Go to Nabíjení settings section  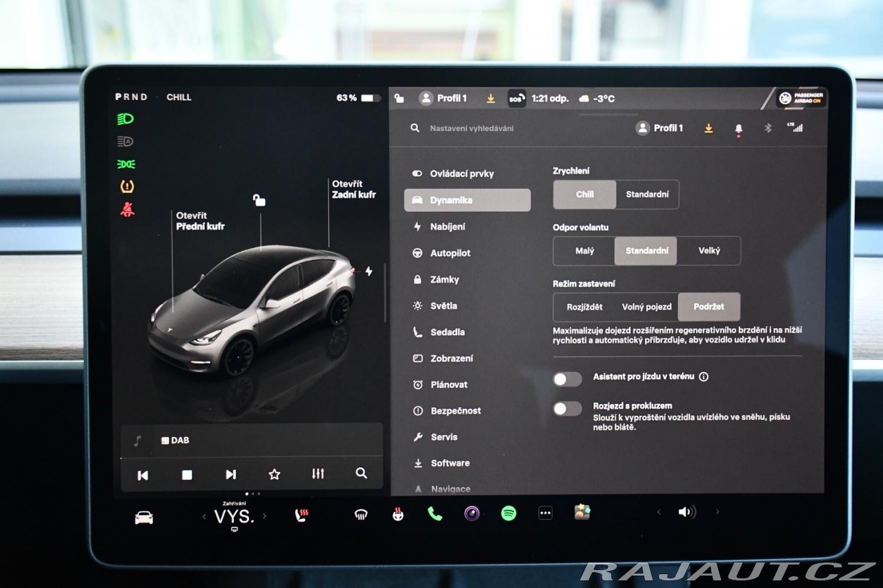(x=447, y=227)
